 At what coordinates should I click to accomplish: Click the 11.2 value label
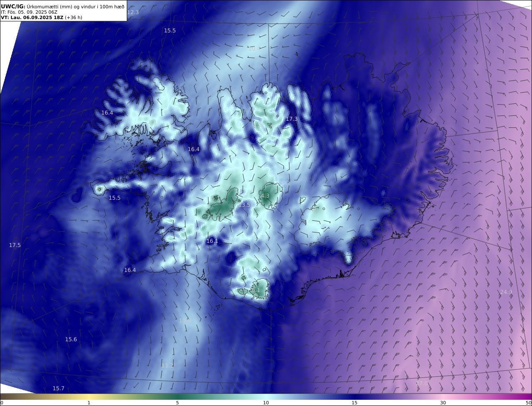[x=167, y=366]
